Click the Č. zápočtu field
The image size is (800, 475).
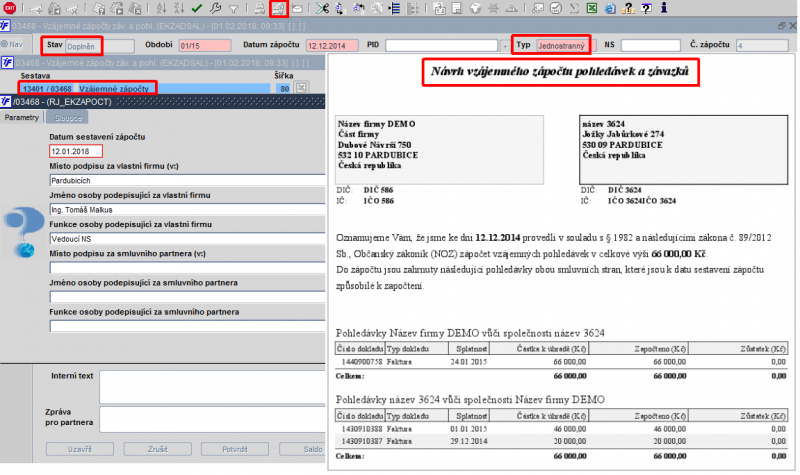coord(762,46)
